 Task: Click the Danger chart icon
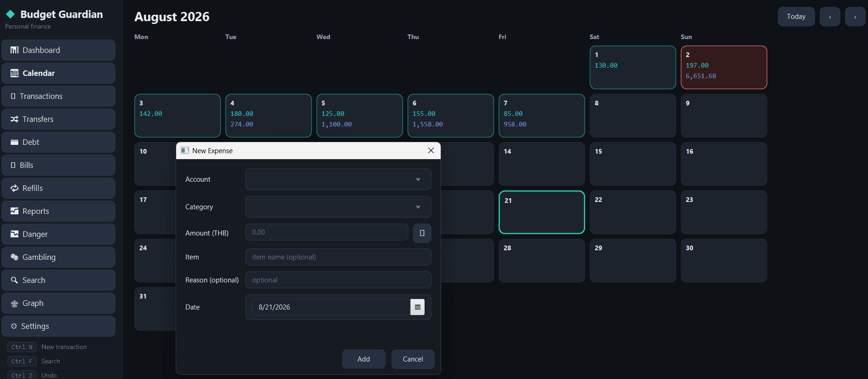tap(14, 234)
